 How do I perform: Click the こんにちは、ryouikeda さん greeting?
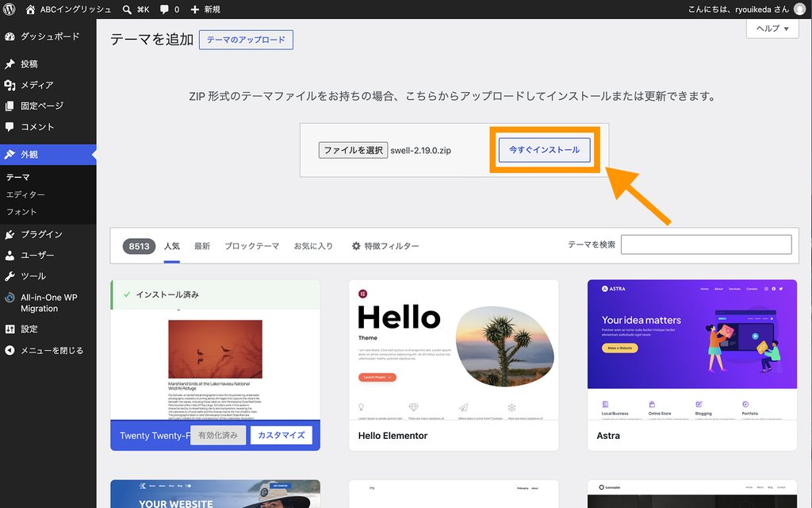pos(738,10)
